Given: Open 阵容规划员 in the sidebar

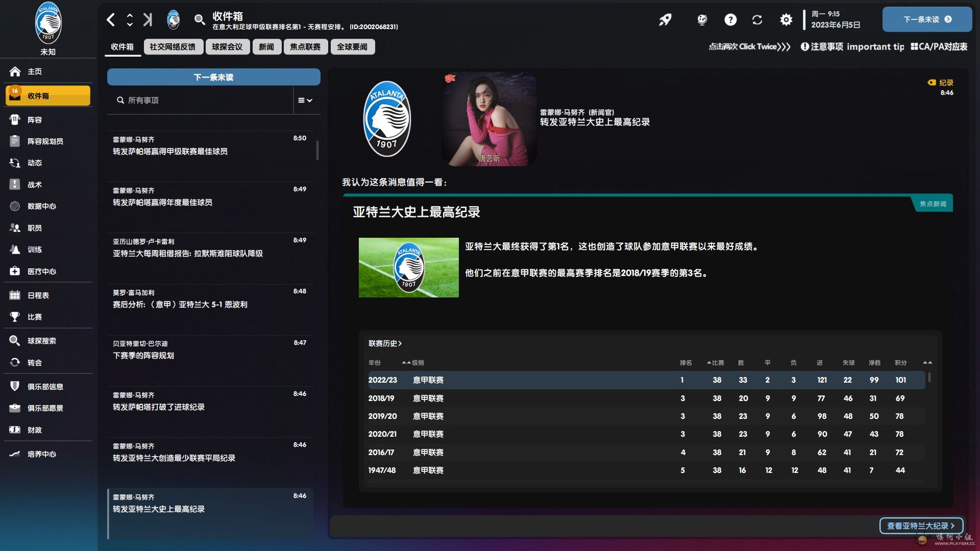Looking at the screenshot, I should pos(48,141).
